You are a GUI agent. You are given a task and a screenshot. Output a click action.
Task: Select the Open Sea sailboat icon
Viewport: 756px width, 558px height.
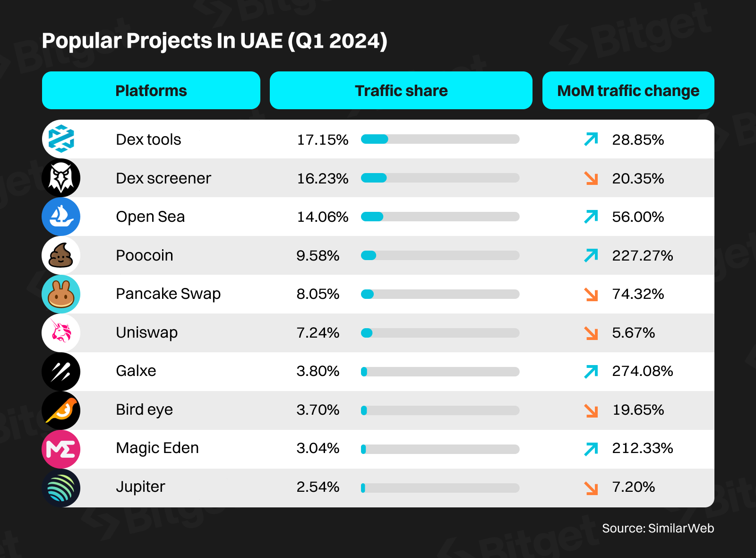61,217
